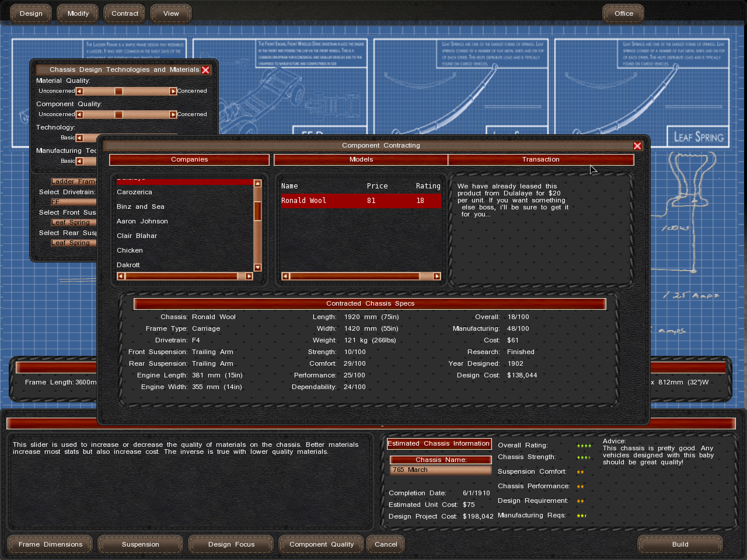Open the Contract menu
This screenshot has width=747, height=560.
click(125, 13)
